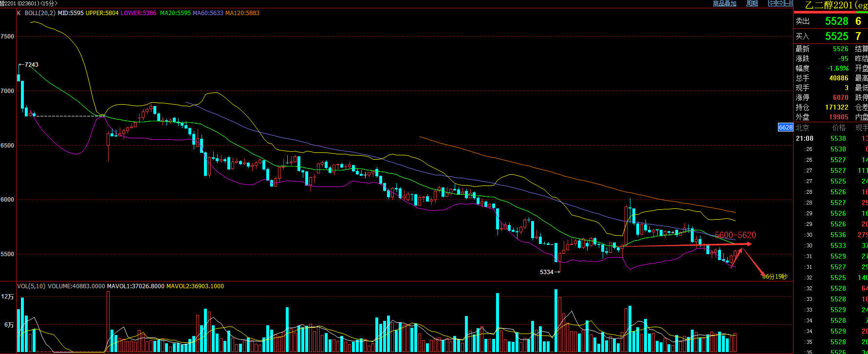Click the 涨跌 change value -95
This screenshot has height=354, width=868.
tap(843, 59)
